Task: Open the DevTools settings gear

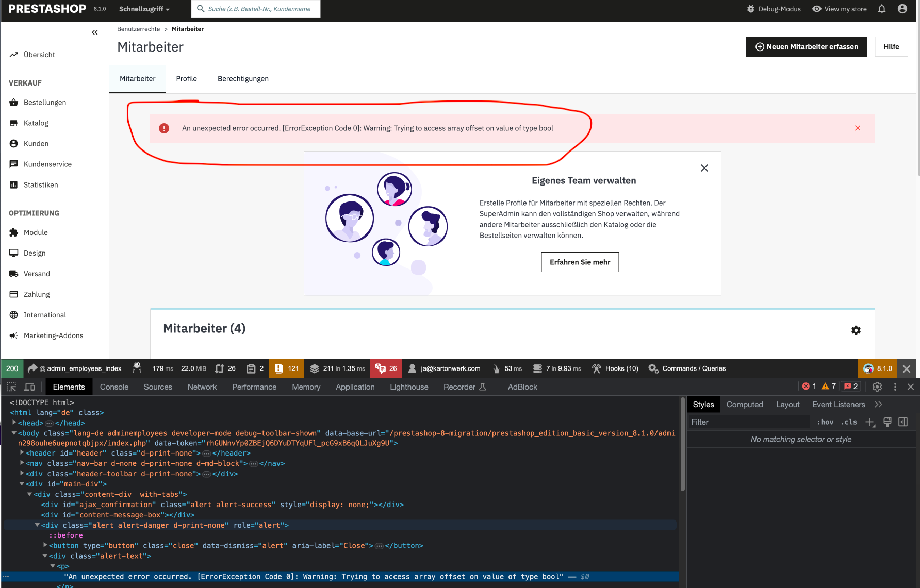Action: [877, 387]
